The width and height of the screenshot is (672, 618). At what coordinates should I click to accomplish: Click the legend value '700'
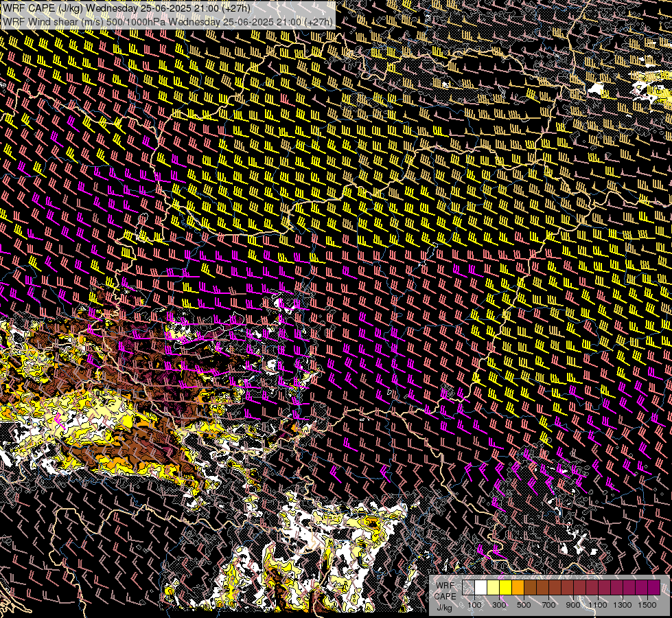click(548, 605)
